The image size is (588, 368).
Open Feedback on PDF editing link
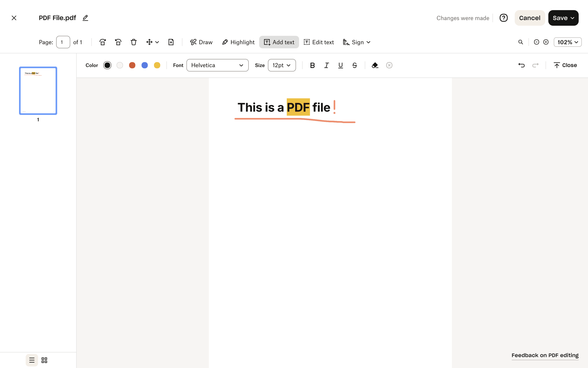click(x=545, y=355)
